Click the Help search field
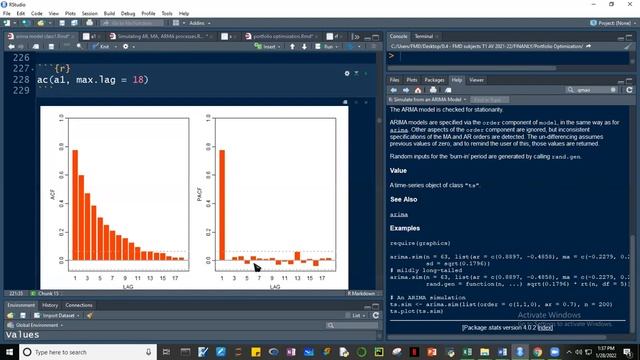Viewport: 640px width, 360px height. [592, 90]
